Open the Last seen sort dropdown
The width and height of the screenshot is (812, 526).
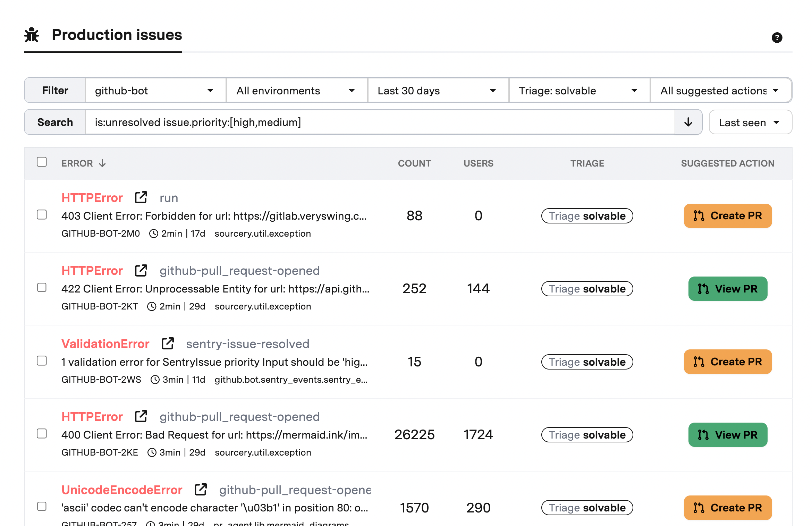(750, 122)
